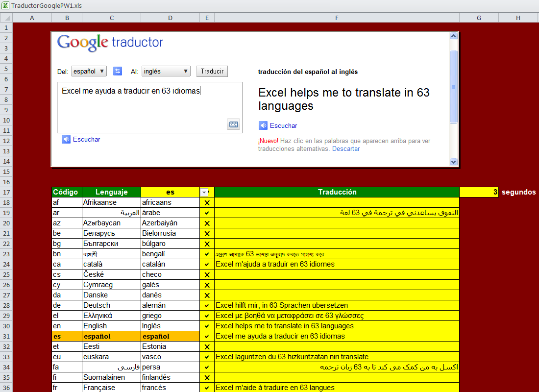Viewport: 539px width, 392px height.
Task: Open the filter dropdown in cell E17
Action: [204, 193]
